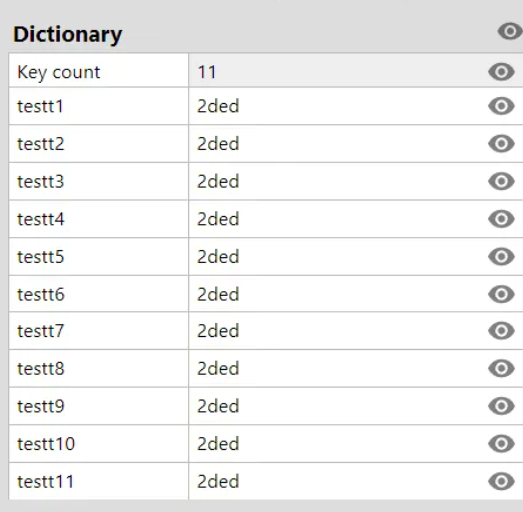Toggle eye icon on testt7 row
523x512 pixels.
pos(501,331)
